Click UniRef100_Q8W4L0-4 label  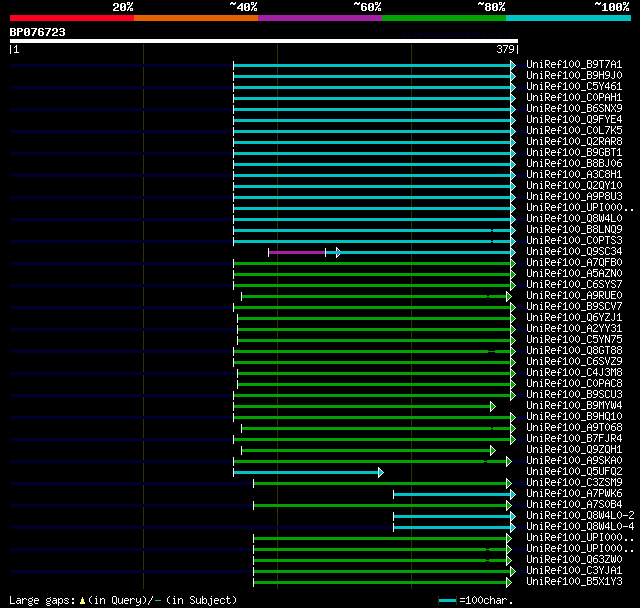click(580, 527)
